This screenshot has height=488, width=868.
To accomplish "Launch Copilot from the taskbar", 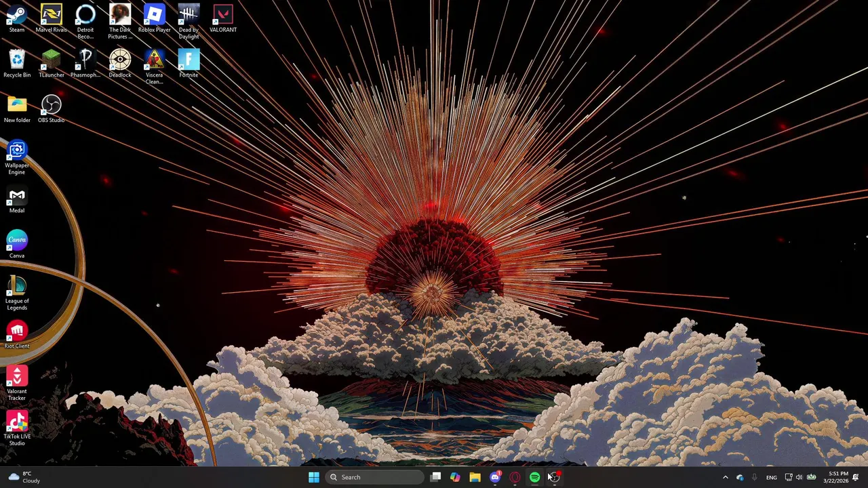I will click(455, 477).
